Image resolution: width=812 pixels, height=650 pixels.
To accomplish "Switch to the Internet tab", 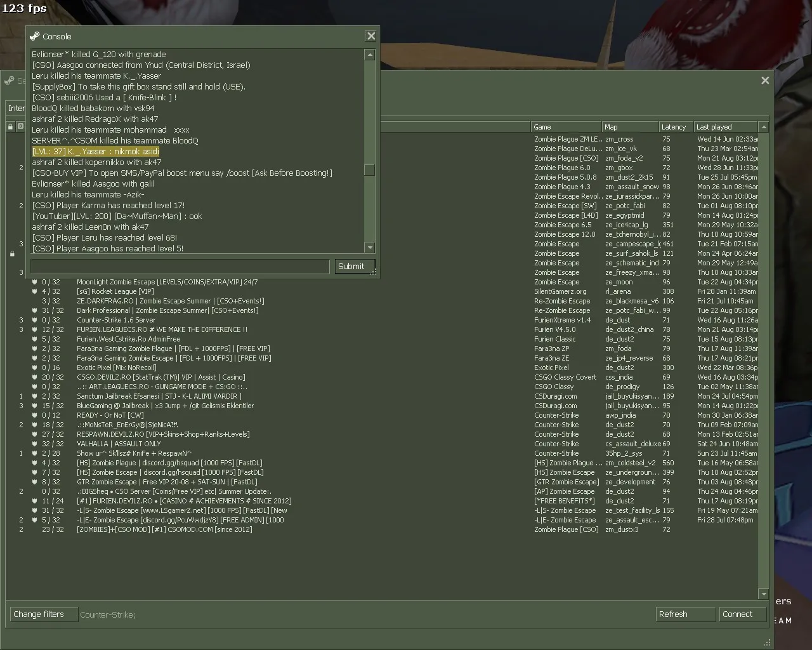I will point(16,108).
